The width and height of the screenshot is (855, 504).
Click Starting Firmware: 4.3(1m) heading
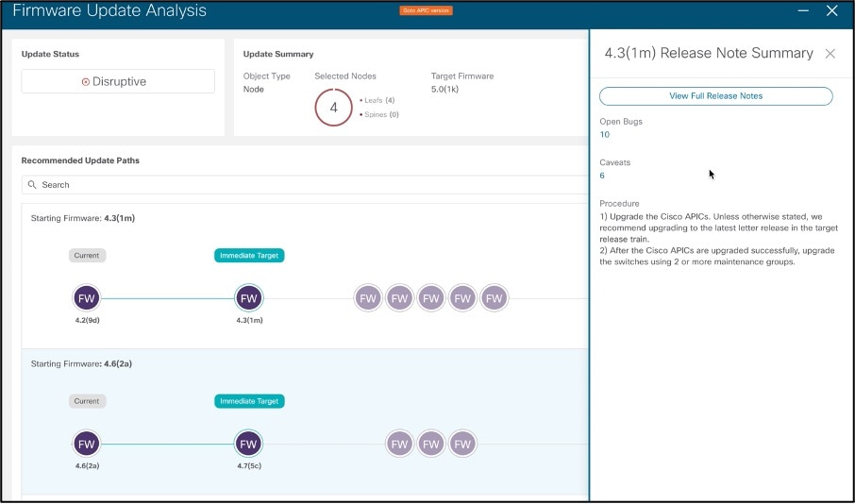click(83, 218)
